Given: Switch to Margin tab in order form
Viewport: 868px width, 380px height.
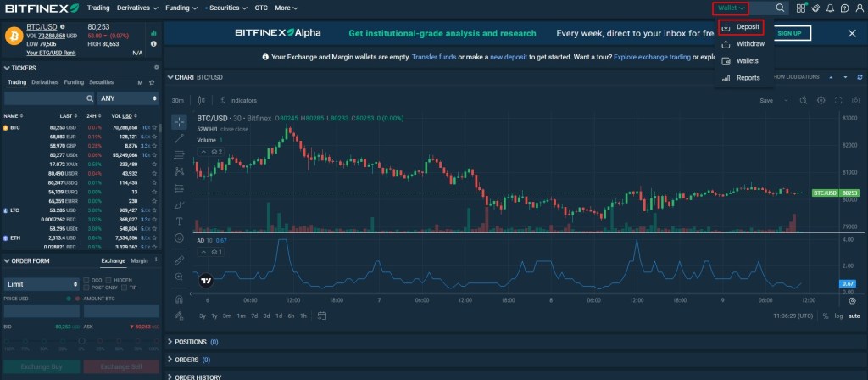Looking at the screenshot, I should 139,260.
